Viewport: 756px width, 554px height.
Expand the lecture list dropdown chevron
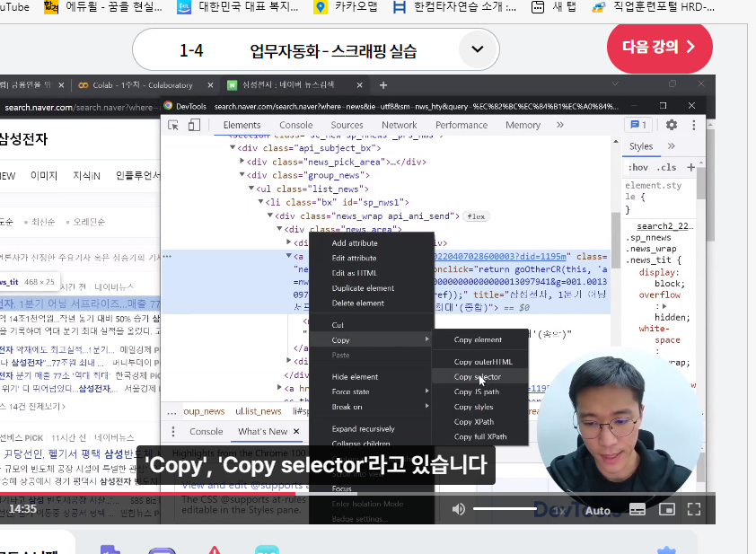tap(477, 49)
